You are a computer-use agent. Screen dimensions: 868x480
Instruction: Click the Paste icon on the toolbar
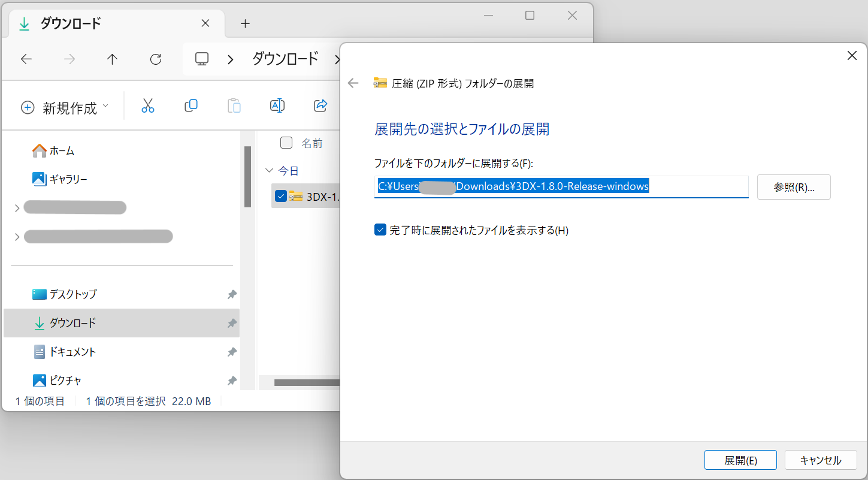(234, 105)
